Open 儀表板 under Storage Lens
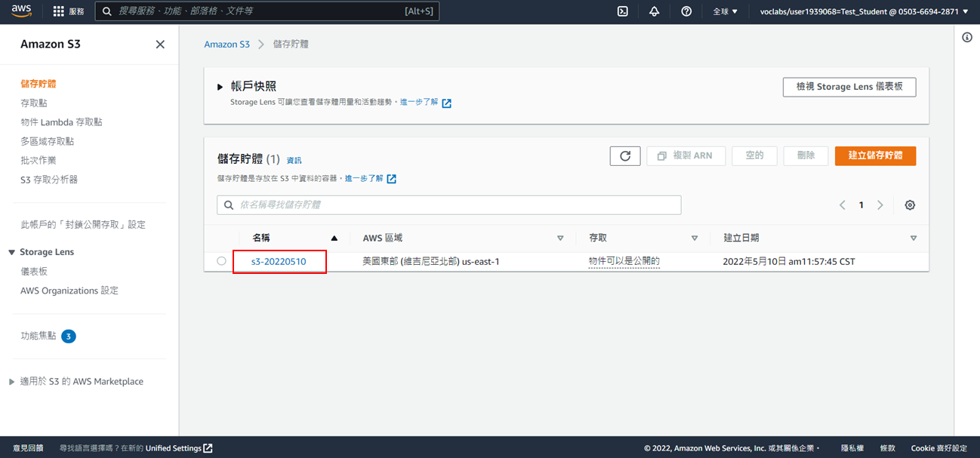This screenshot has height=458, width=980. pos(34,271)
